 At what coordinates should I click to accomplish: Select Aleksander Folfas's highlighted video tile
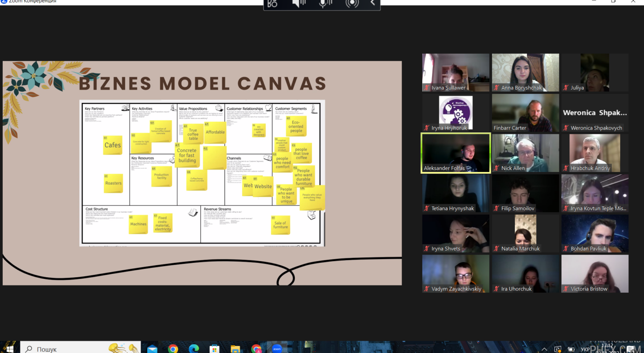(x=456, y=153)
